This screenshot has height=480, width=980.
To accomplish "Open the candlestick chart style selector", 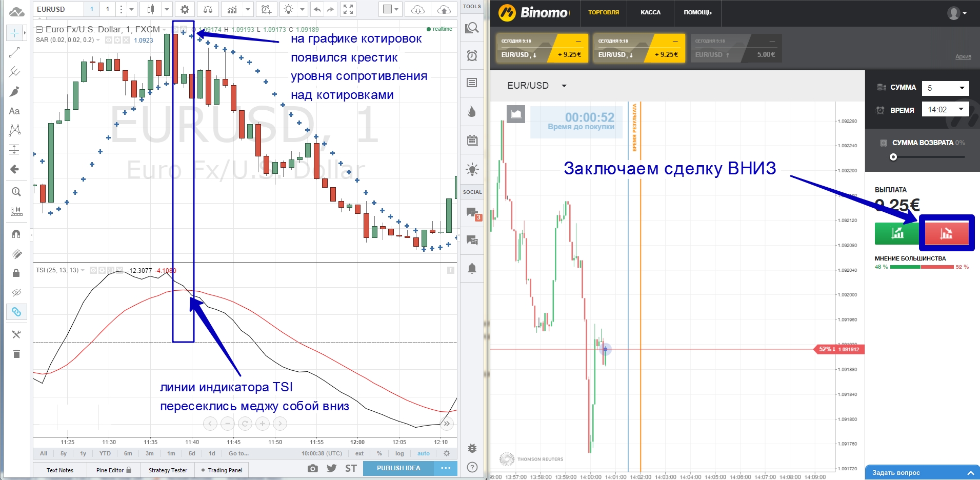I will point(151,9).
